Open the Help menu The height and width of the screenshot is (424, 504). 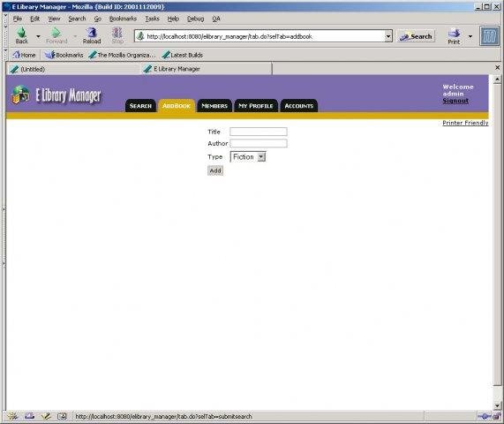[x=173, y=19]
